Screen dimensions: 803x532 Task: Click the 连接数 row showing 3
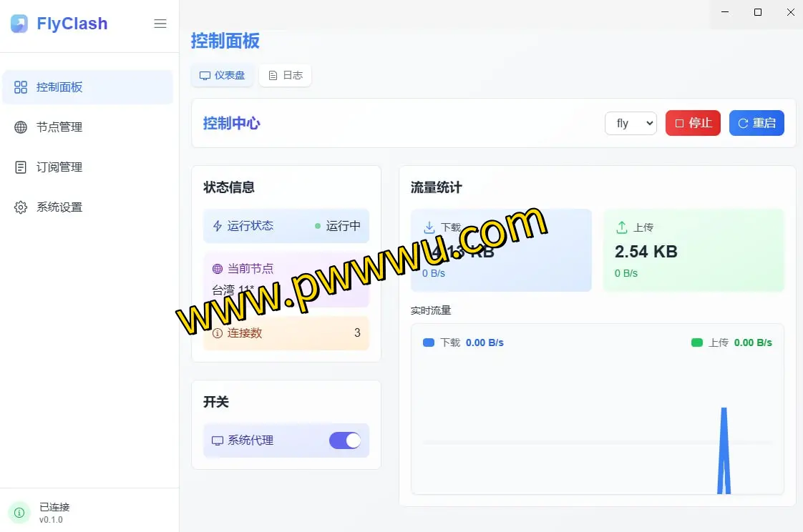point(286,333)
